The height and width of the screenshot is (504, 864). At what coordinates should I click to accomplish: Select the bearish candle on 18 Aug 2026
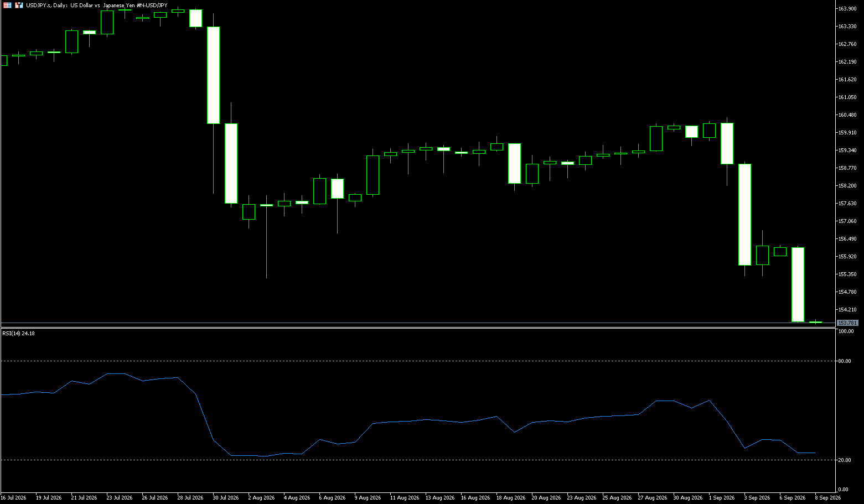click(514, 163)
